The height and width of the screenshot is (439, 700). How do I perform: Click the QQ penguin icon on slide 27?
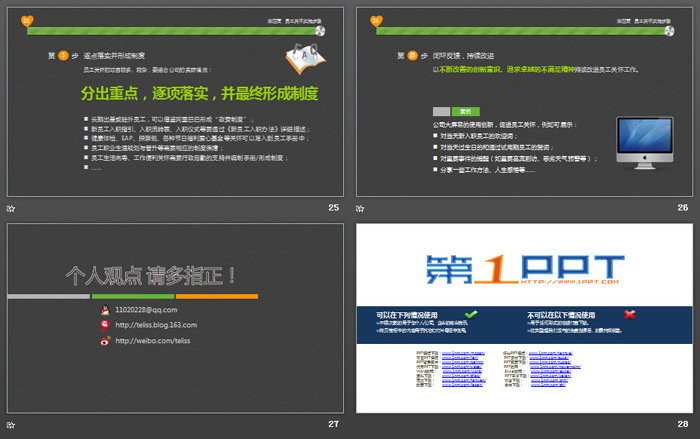105,310
